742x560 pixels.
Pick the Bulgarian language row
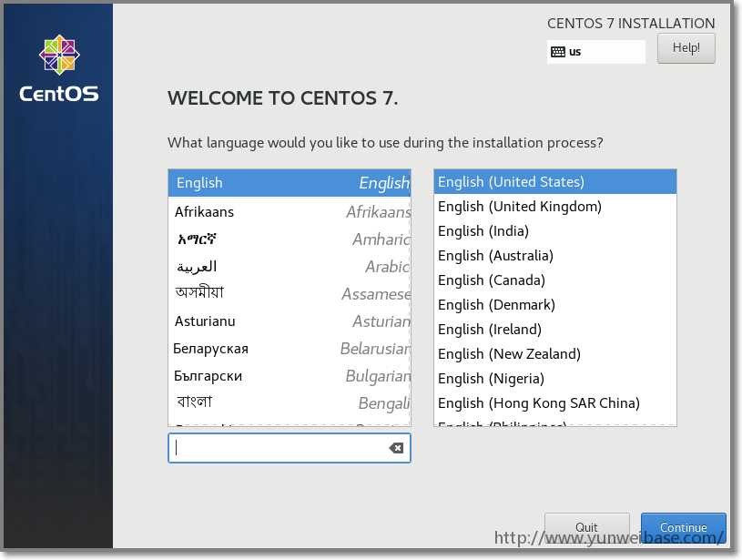click(x=290, y=376)
